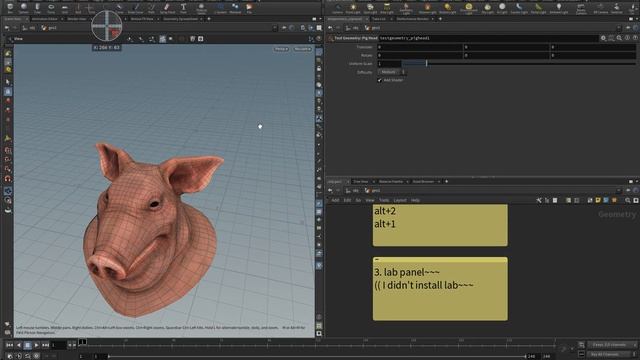The width and height of the screenshot is (640, 360).
Task: Add a Caustic Light from the shelf
Action: pyautogui.click(x=519, y=8)
